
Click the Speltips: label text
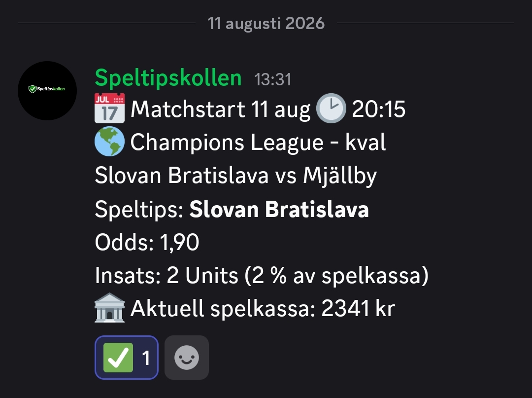click(x=139, y=210)
